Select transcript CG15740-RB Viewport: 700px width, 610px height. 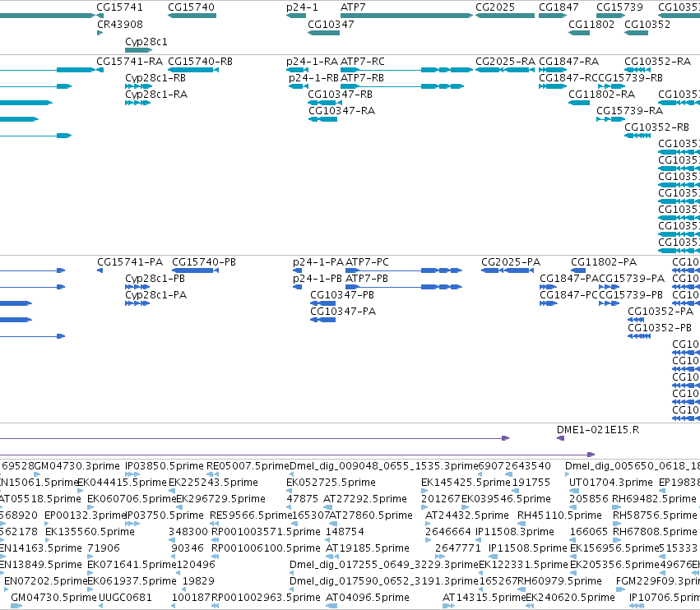point(193,70)
